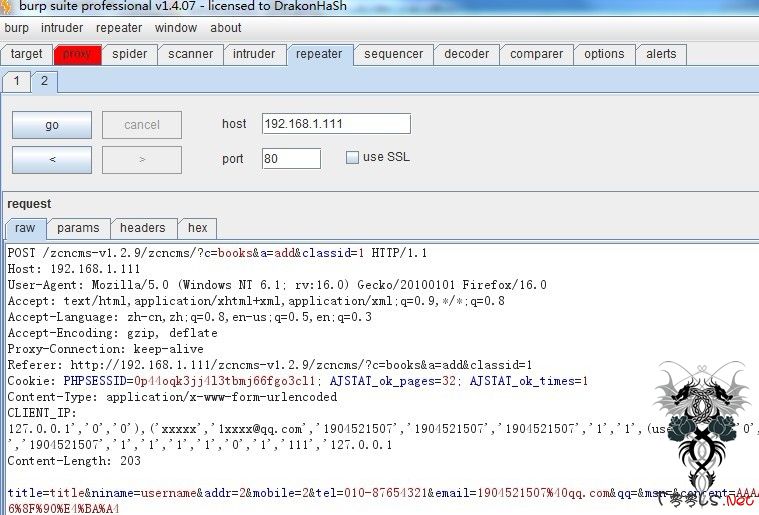
Task: Switch to the hex request view
Action: (197, 228)
